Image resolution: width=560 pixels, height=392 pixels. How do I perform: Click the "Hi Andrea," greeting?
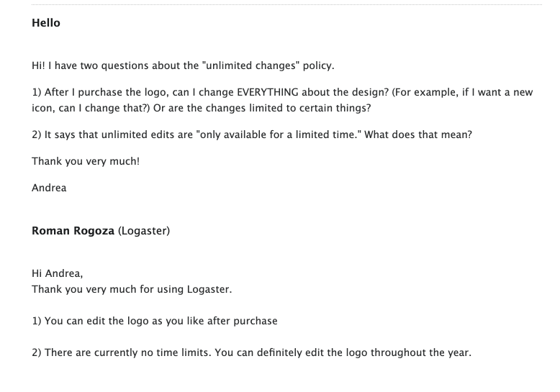(57, 273)
